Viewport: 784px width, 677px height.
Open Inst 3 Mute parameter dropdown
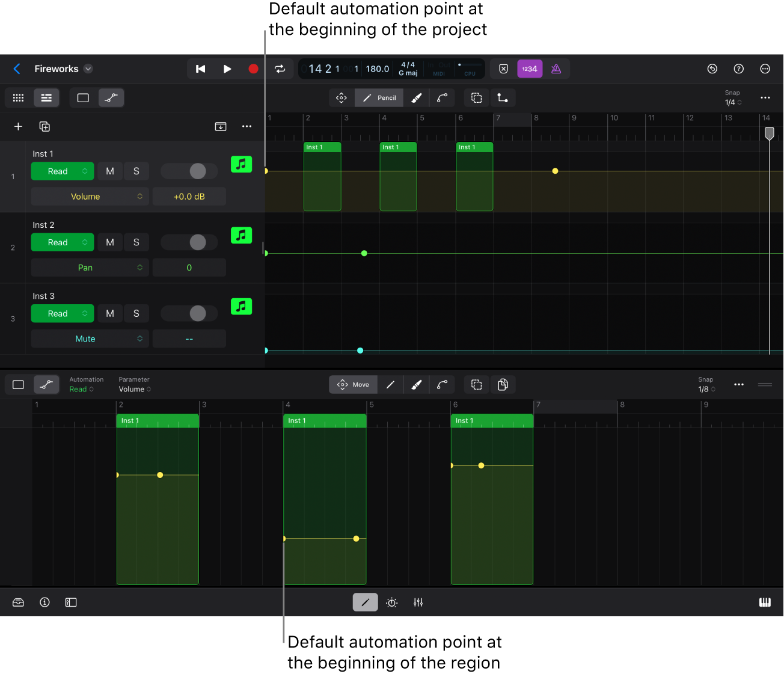90,338
